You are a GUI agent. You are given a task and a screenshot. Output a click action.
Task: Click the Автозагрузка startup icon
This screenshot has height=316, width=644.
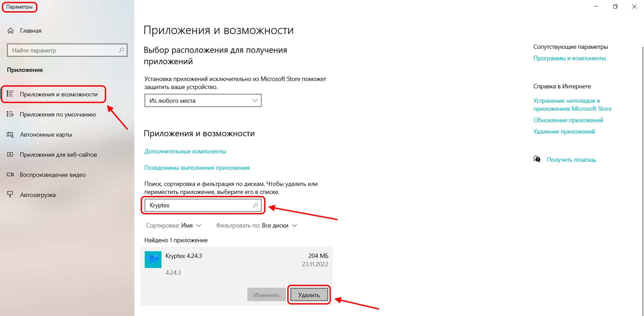coord(10,195)
